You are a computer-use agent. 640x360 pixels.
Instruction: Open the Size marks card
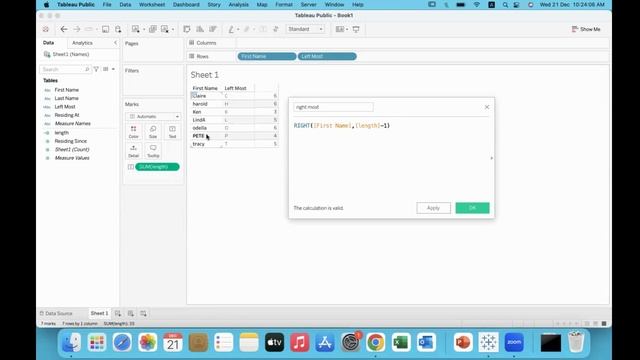153,132
